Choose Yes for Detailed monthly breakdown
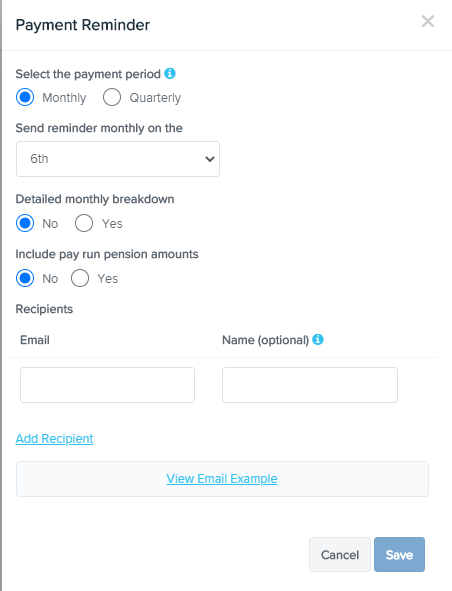 (84, 223)
